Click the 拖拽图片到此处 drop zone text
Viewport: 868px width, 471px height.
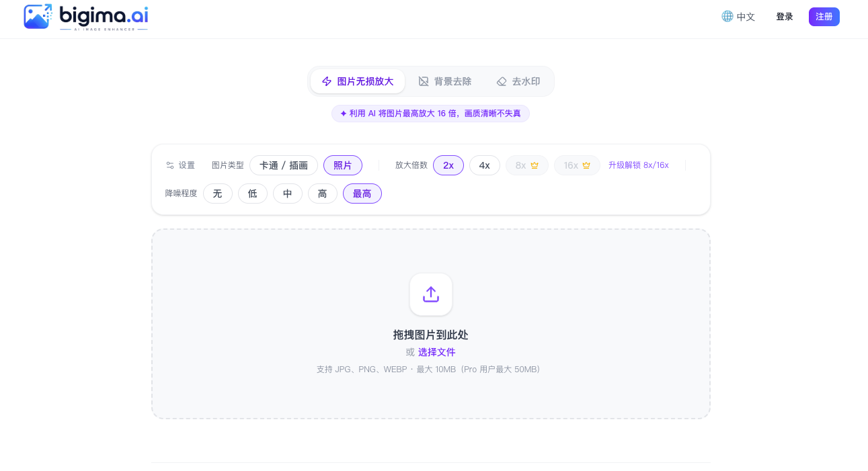tap(431, 335)
